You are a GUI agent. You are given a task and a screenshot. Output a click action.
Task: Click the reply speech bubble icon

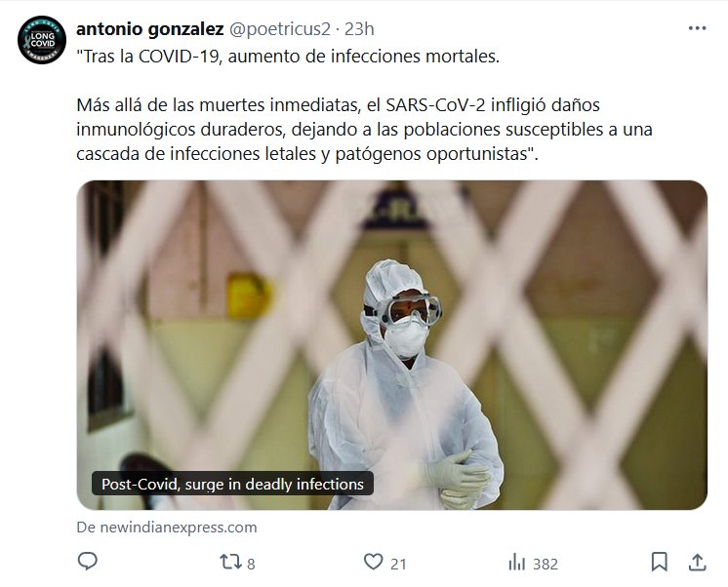click(87, 562)
